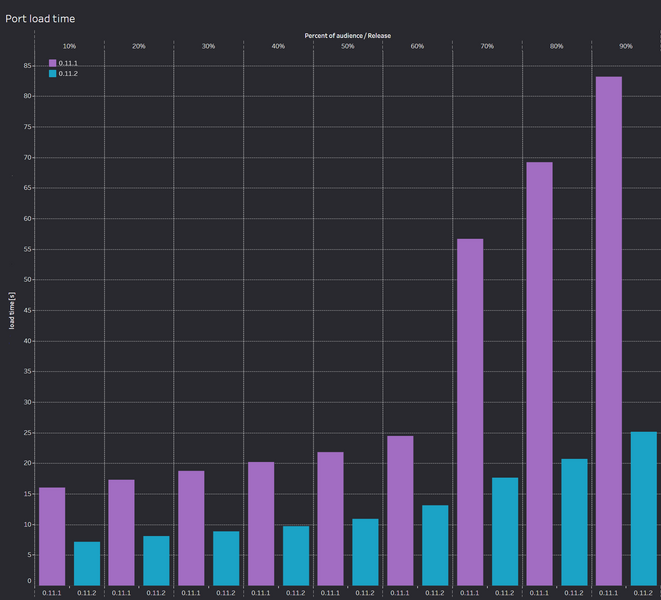
Task: Select the 60% column header
Action: pyautogui.click(x=417, y=46)
